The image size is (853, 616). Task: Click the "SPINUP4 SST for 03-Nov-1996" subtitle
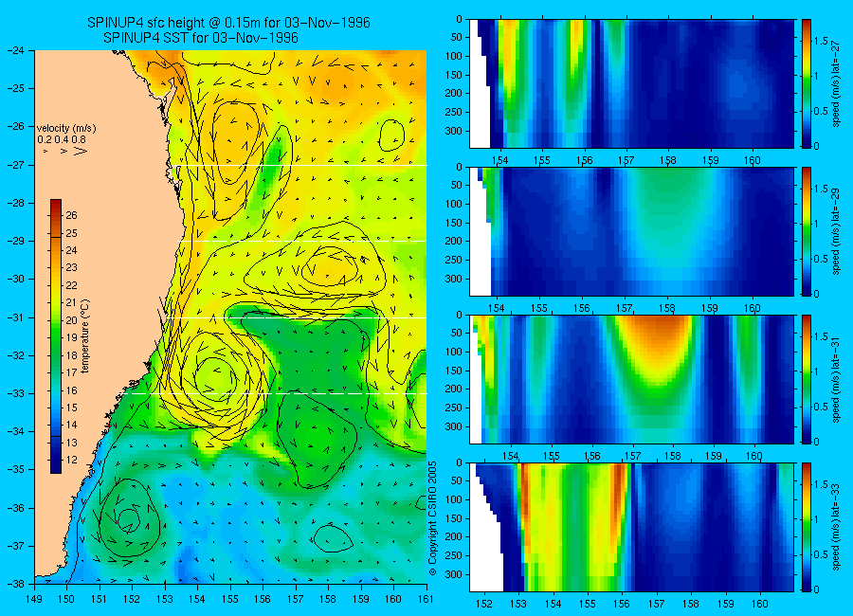pyautogui.click(x=201, y=38)
